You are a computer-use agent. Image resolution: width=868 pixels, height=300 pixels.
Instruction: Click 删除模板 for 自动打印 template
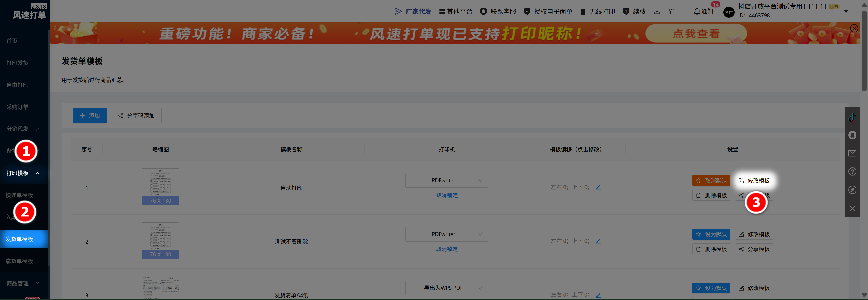[711, 195]
